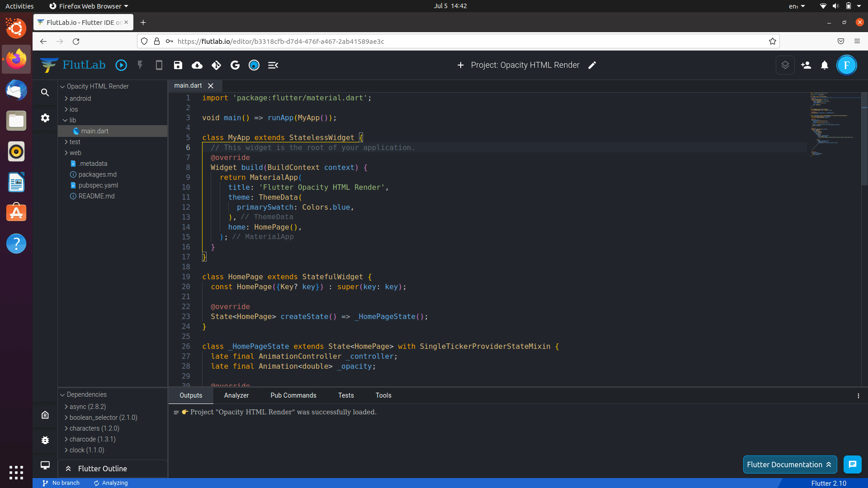Click the cloud download icon

(x=197, y=65)
